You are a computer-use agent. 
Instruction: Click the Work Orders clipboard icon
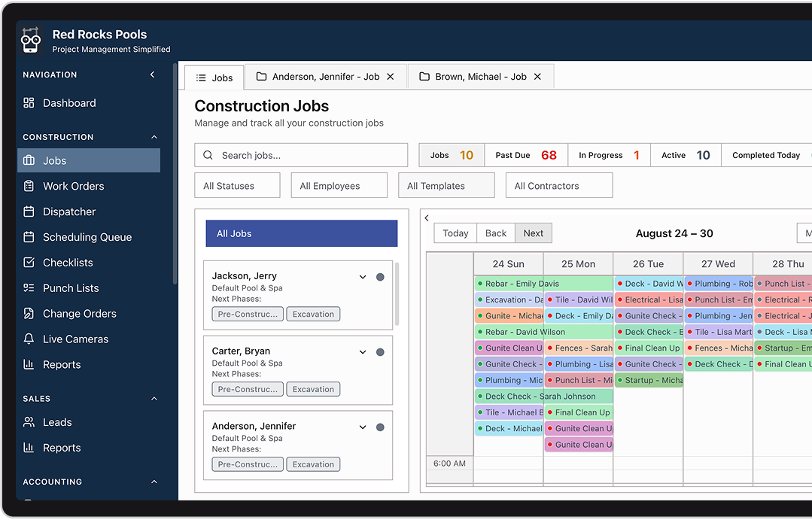click(x=29, y=186)
